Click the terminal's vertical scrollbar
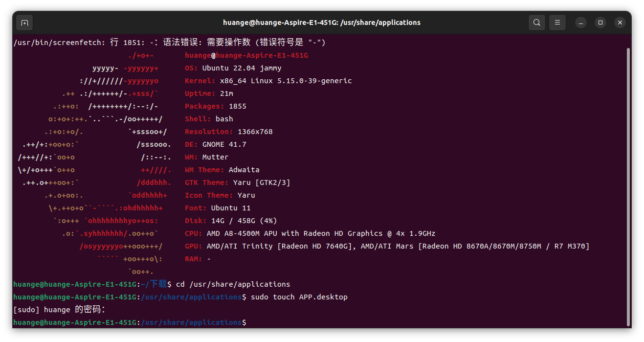 (628, 186)
